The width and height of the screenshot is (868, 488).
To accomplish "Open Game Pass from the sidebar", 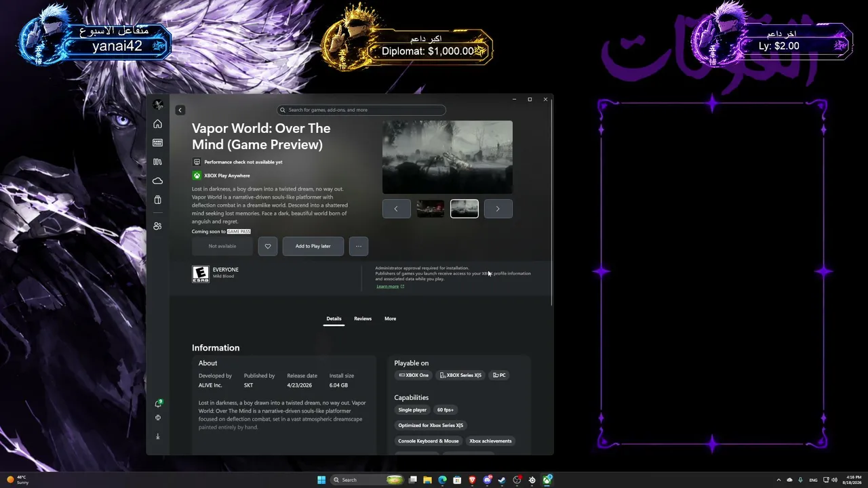I will pyautogui.click(x=157, y=143).
